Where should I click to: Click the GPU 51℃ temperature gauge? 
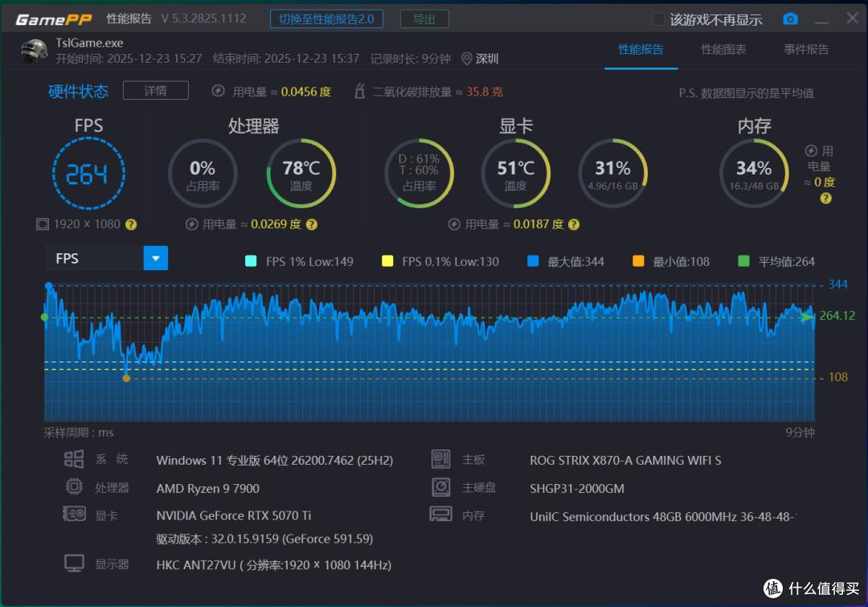pyautogui.click(x=515, y=174)
